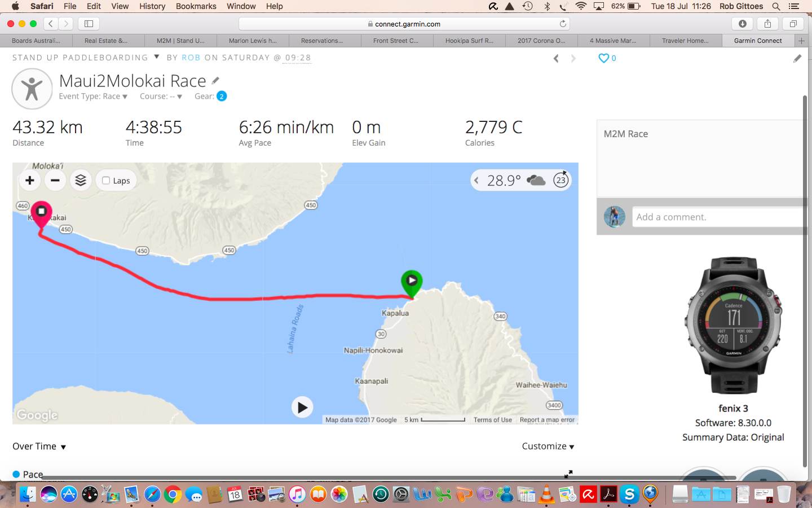Expand the Event Type Race dropdown

(x=93, y=97)
